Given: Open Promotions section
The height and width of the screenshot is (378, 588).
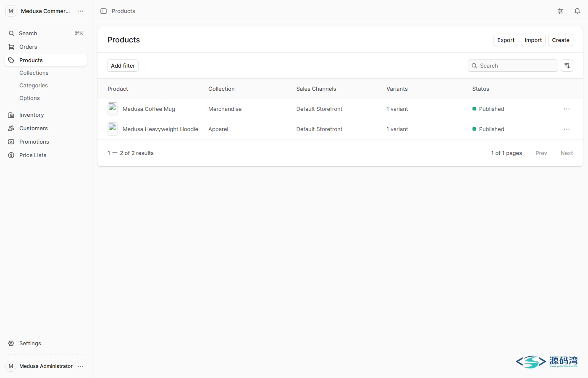Looking at the screenshot, I should coord(46,142).
